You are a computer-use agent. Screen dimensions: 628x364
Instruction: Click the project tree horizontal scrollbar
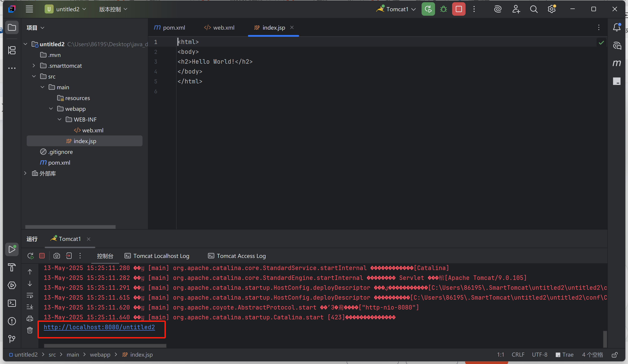[x=70, y=227]
